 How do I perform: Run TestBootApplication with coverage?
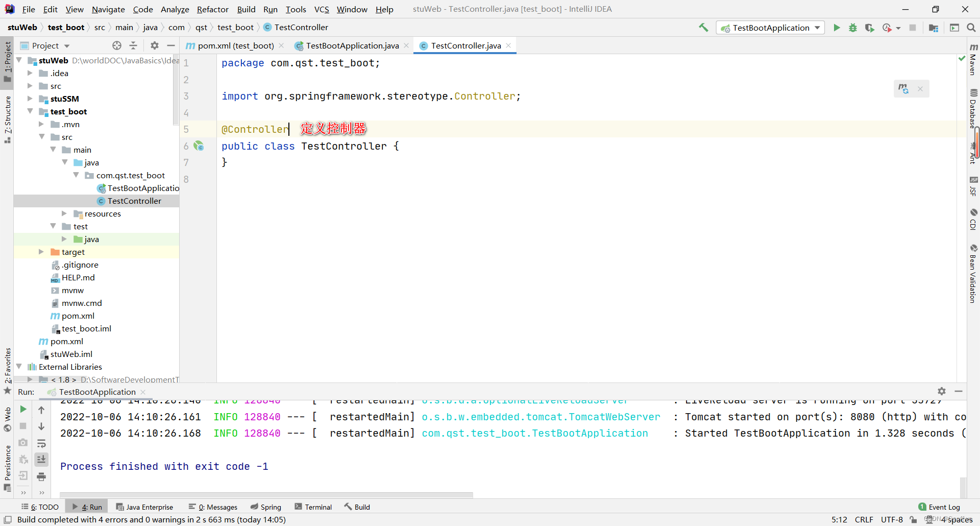coord(870,28)
